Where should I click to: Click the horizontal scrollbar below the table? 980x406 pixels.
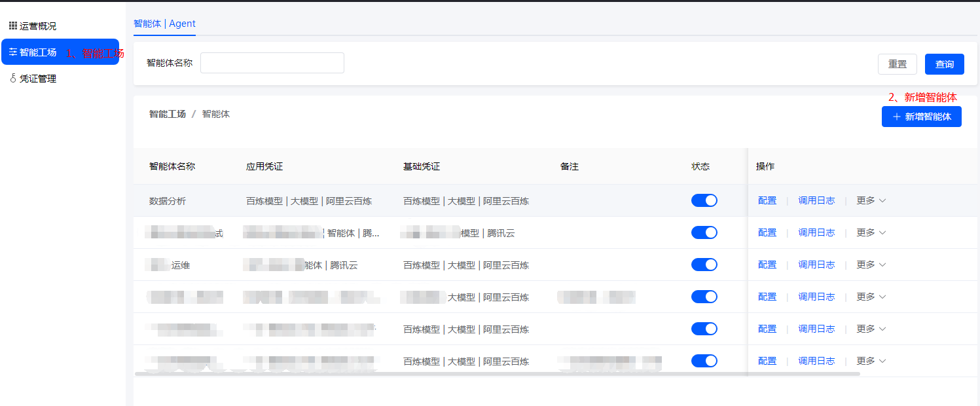(x=498, y=375)
